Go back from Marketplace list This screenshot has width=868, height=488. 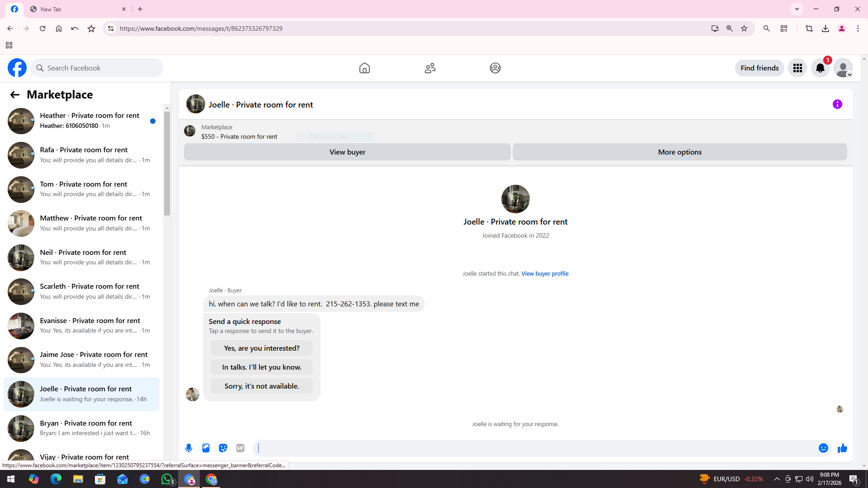pyautogui.click(x=14, y=94)
